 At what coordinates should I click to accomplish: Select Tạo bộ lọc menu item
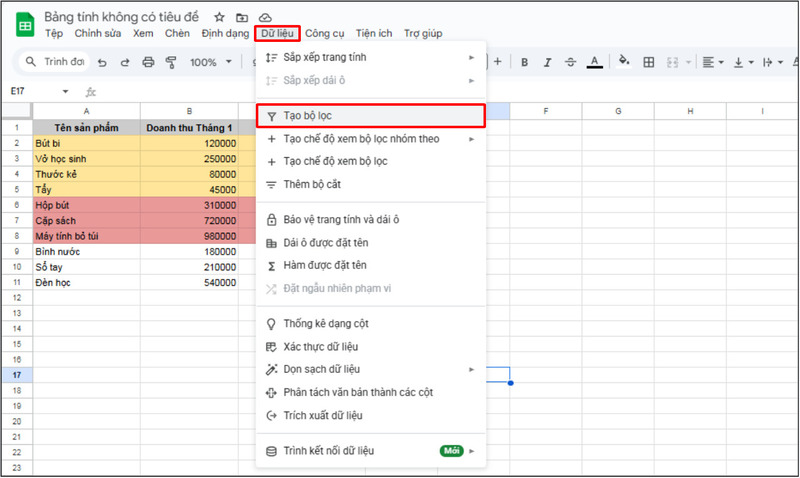370,116
